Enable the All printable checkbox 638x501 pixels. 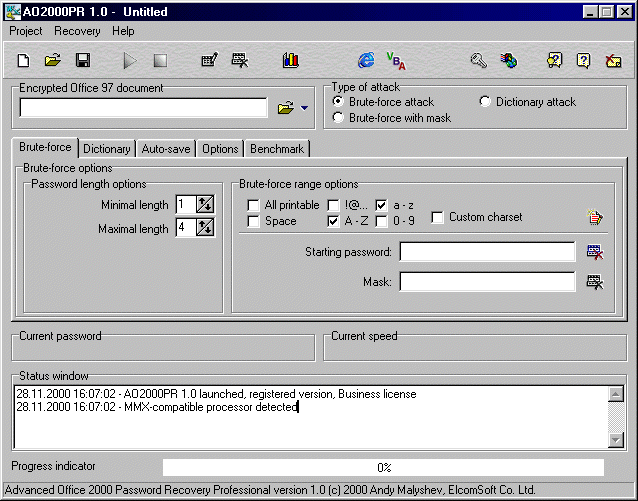pyautogui.click(x=253, y=205)
